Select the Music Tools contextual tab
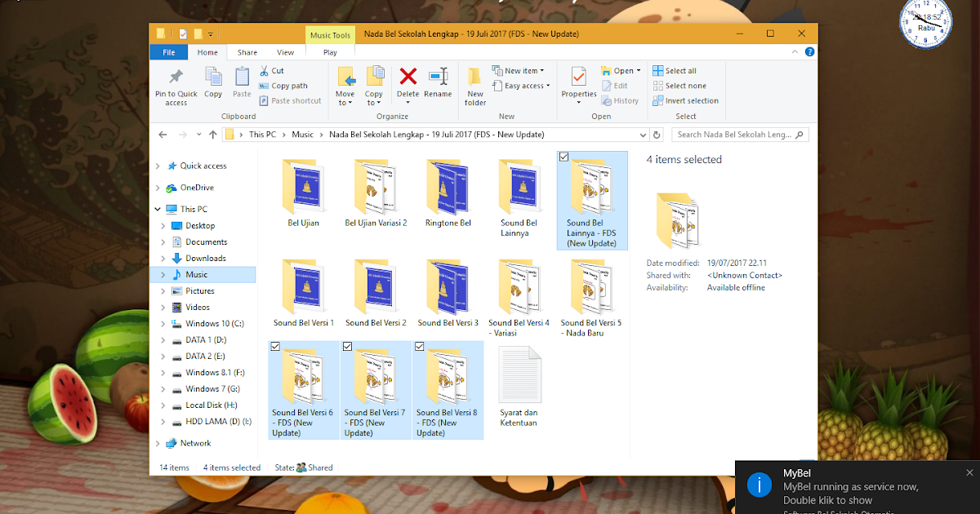This screenshot has height=514, width=980. coord(331,35)
